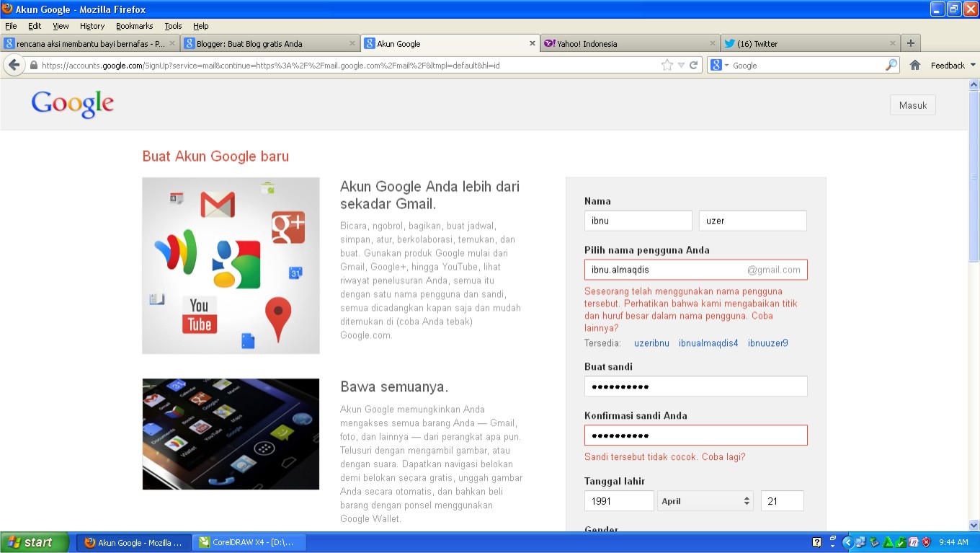The image size is (980, 553).
Task: Open a new tab with the plus button
Action: tap(911, 43)
